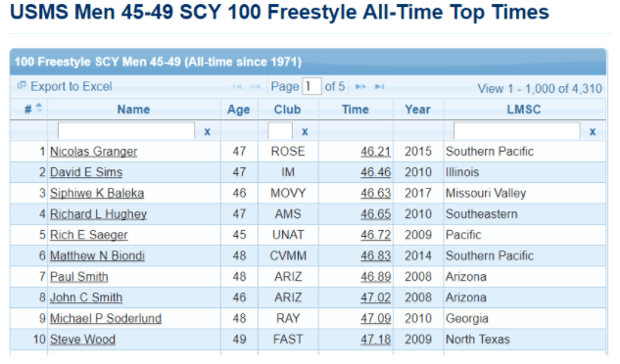Open Nicolas Granger swimmer link

[94, 152]
